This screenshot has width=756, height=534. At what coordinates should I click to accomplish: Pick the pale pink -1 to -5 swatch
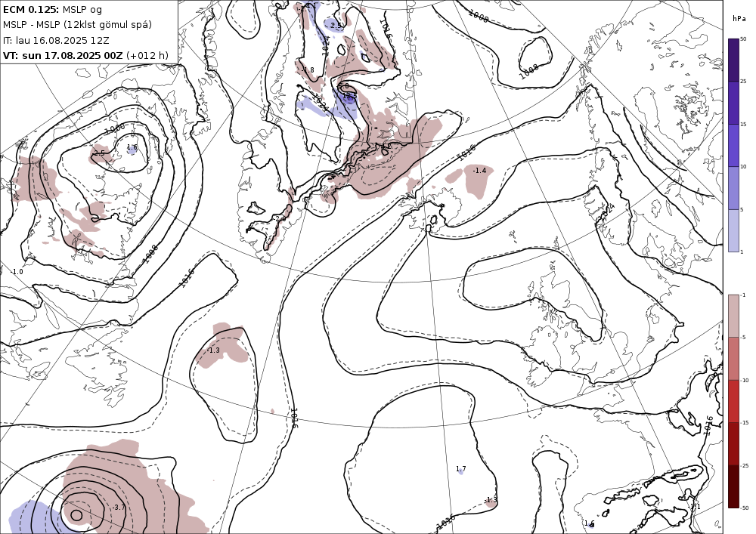pyautogui.click(x=733, y=316)
